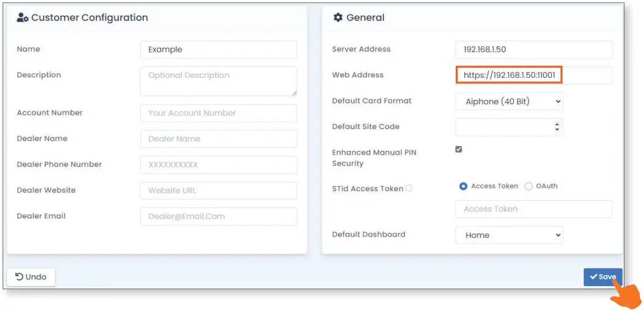
Task: Click into the Description text area
Action: [218, 81]
